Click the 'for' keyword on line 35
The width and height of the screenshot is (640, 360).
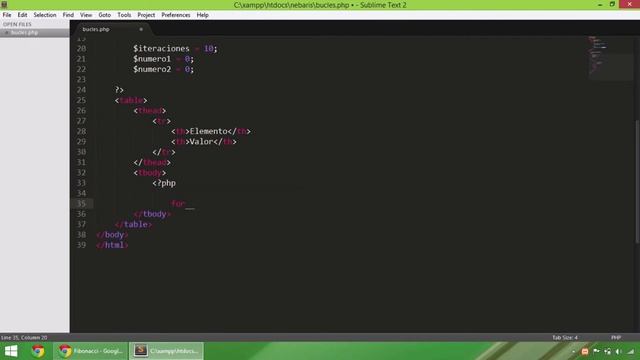coord(178,203)
